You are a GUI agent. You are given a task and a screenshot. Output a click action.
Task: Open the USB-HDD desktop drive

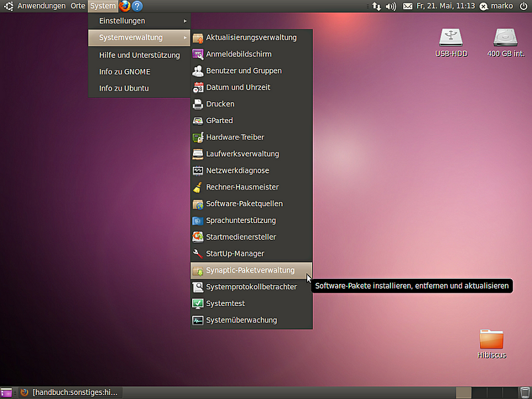[451, 43]
